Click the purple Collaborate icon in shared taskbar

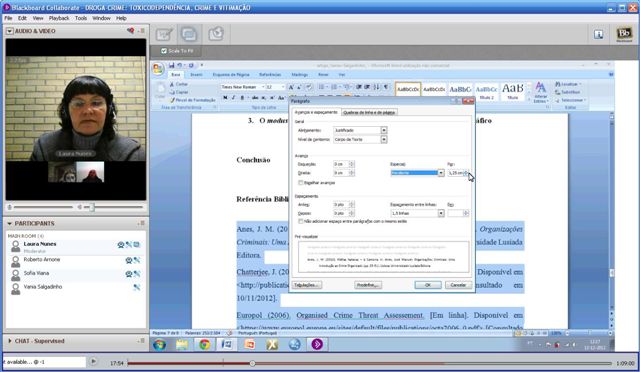tap(317, 345)
